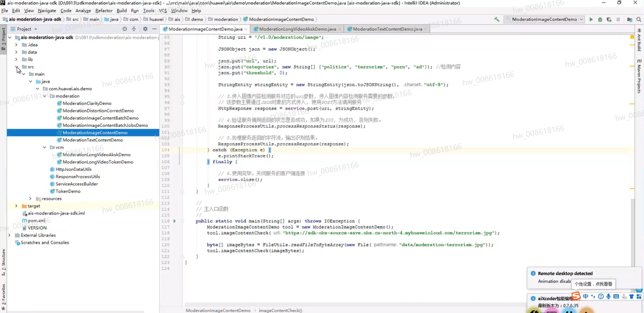Toggle the fold marker on the line 95 comment
644x313 pixels.
tap(182, 97)
